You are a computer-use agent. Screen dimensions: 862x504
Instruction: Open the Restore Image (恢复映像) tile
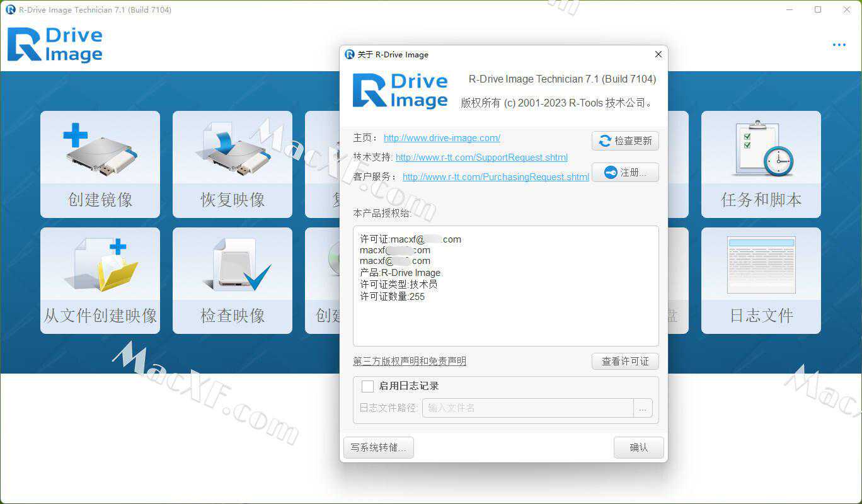tap(232, 164)
